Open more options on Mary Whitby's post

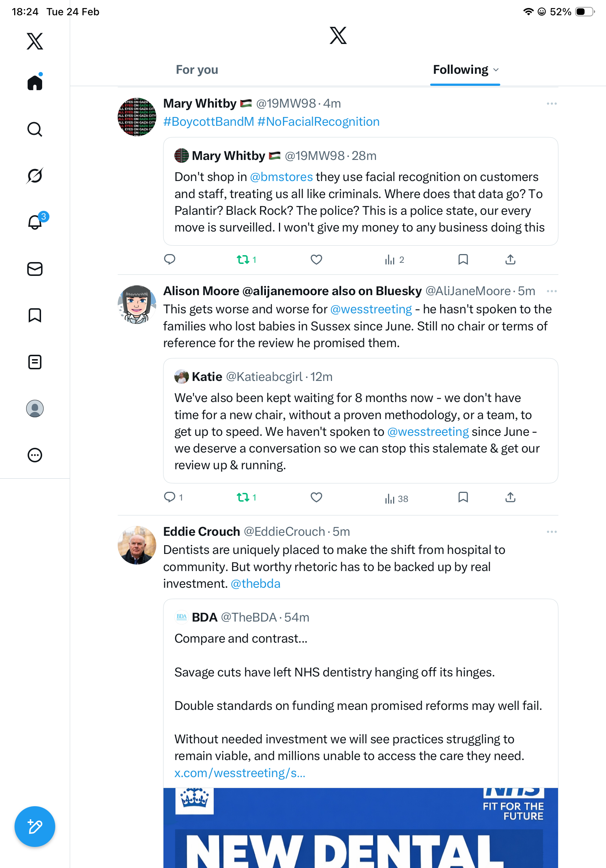pyautogui.click(x=552, y=104)
